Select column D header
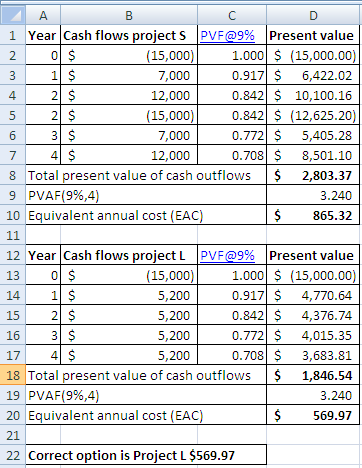362x468 pixels. (x=313, y=15)
